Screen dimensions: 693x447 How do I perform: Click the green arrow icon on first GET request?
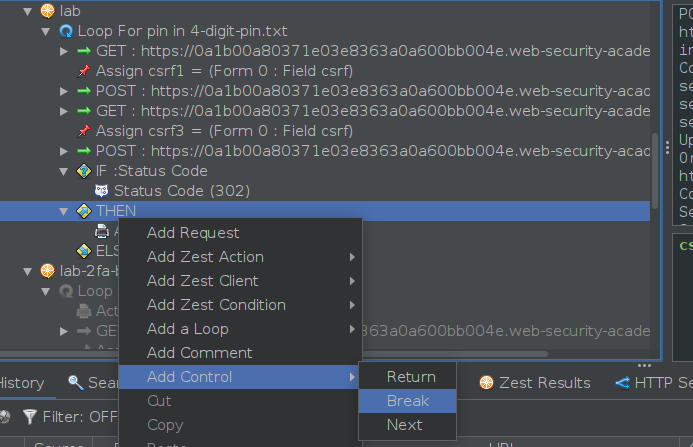85,51
